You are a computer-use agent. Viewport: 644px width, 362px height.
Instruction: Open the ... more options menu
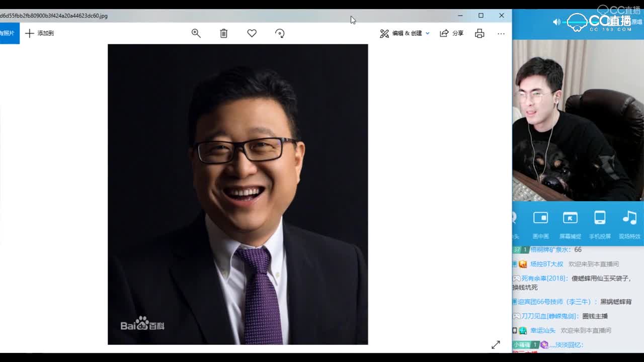[501, 33]
